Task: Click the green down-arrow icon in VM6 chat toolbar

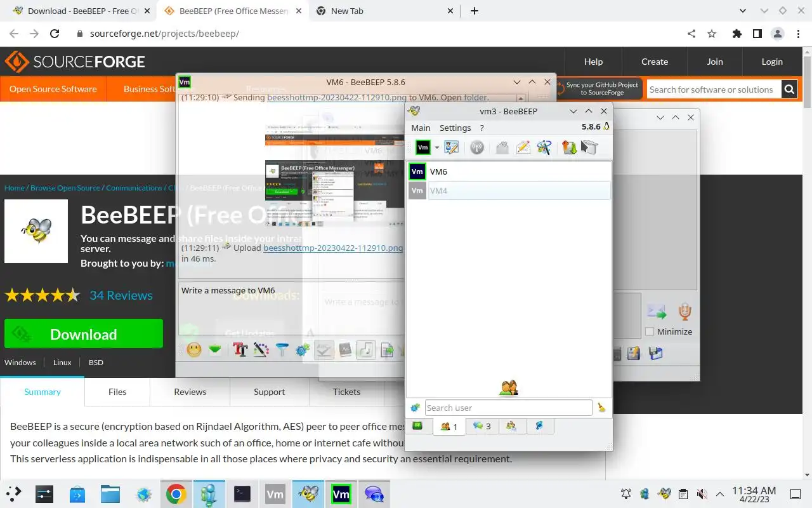Action: [215, 349]
